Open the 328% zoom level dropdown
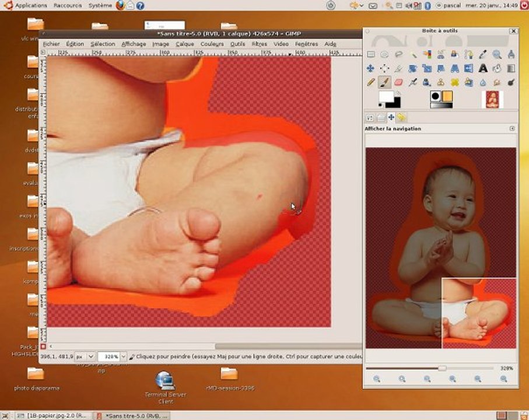 click(123, 356)
